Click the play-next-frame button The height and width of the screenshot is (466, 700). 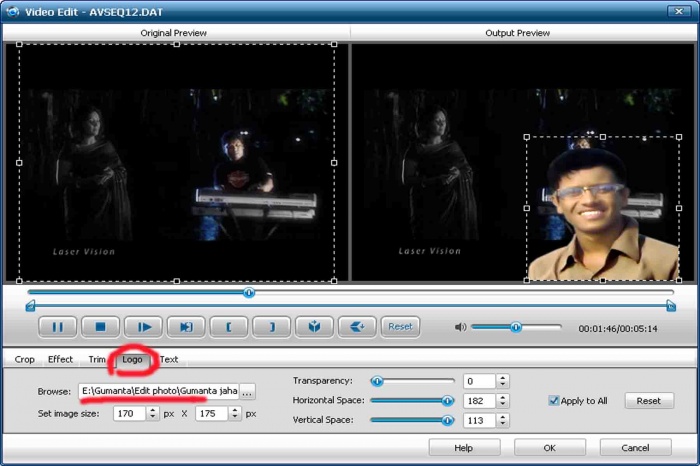pos(144,326)
